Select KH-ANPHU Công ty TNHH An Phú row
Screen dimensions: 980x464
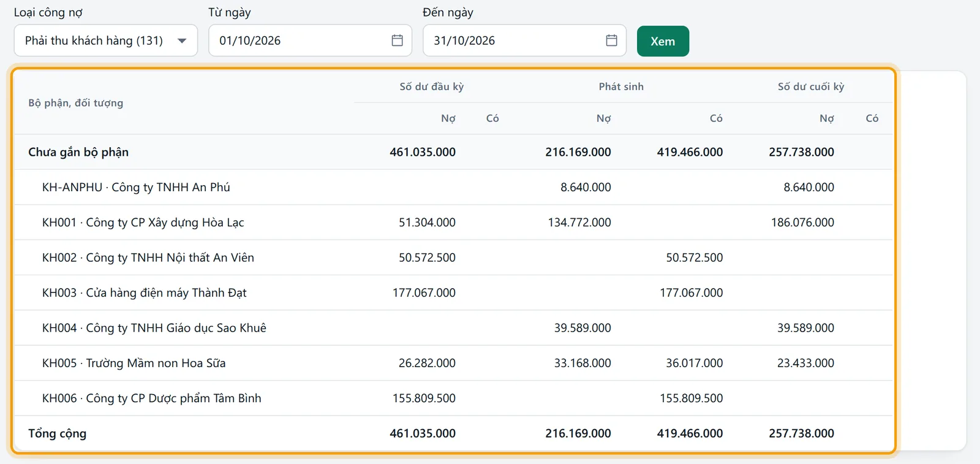453,187
